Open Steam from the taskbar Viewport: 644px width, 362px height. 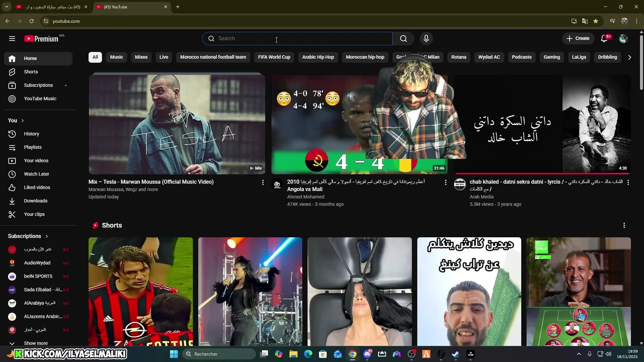click(455, 354)
